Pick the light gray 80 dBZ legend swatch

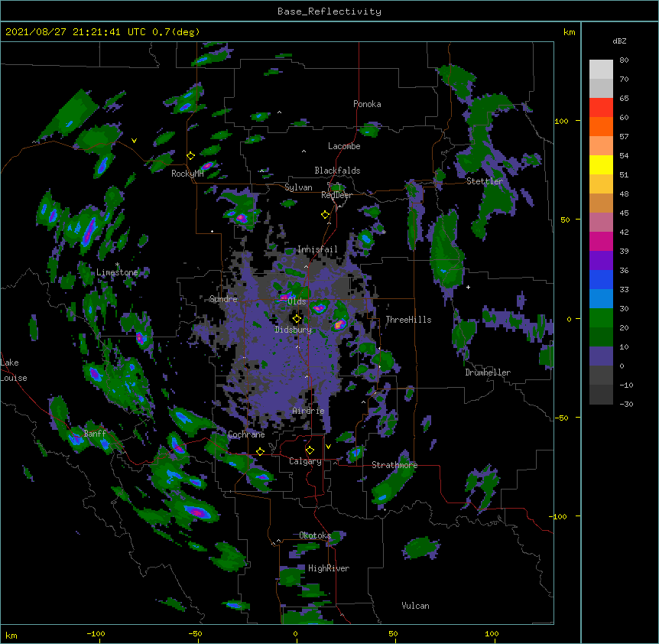point(601,69)
